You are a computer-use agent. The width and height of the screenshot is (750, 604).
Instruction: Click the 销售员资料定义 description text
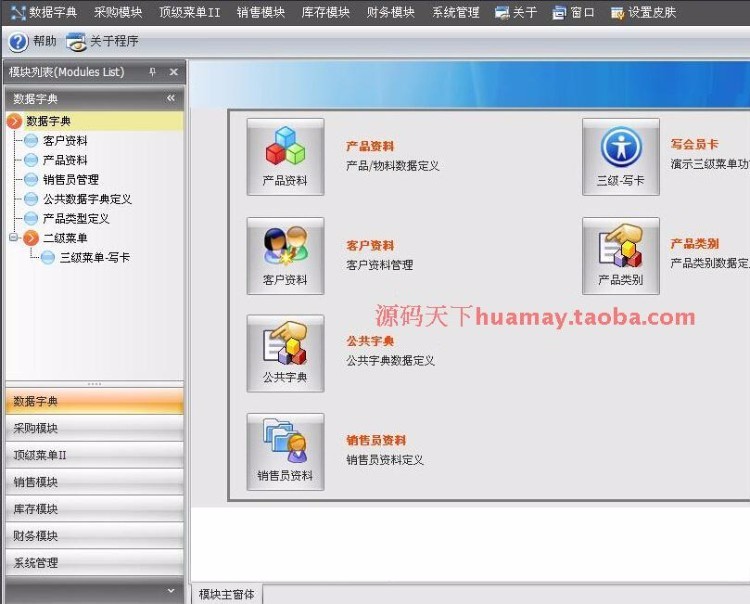(385, 460)
